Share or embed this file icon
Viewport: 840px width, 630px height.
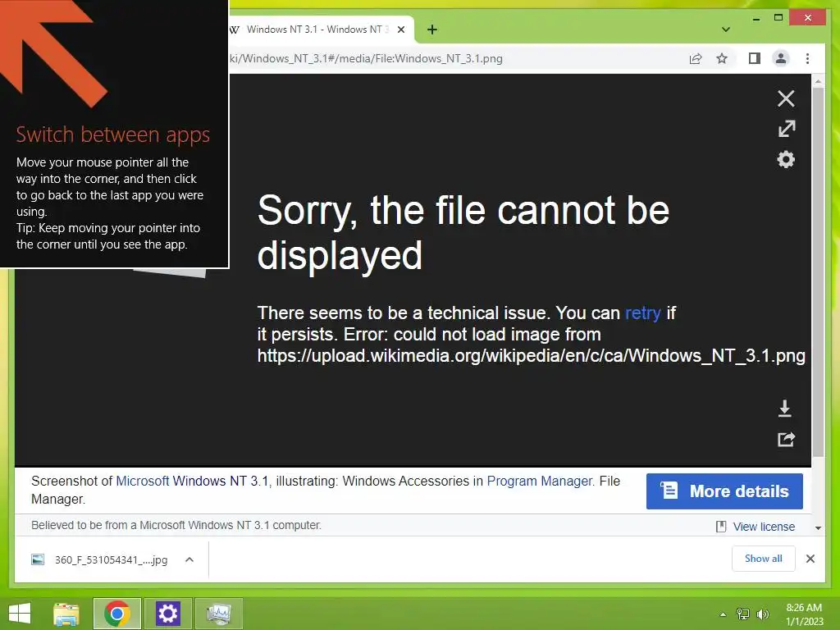pyautogui.click(x=786, y=440)
